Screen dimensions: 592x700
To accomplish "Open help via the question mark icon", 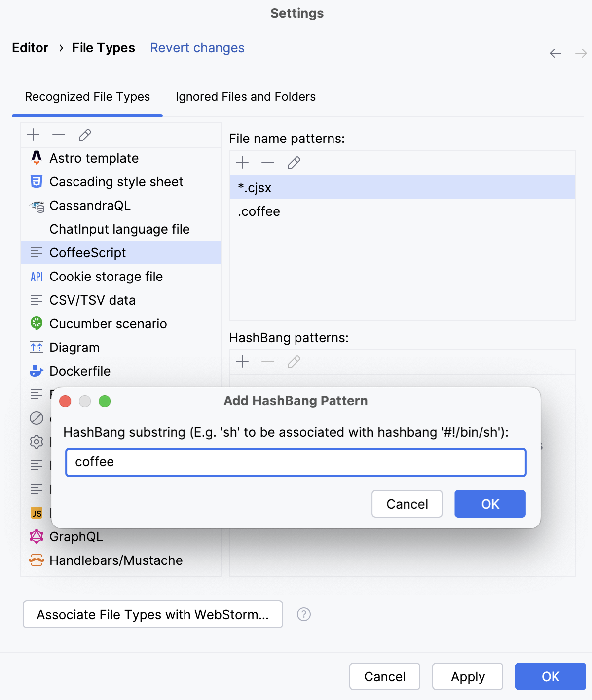I will coord(304,614).
